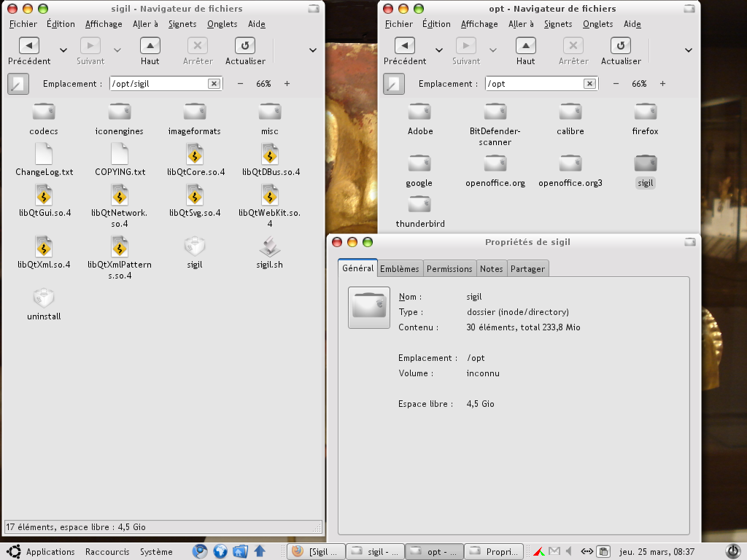The height and width of the screenshot is (560, 747).
Task: Switch to the Notes tab
Action: coord(491,268)
